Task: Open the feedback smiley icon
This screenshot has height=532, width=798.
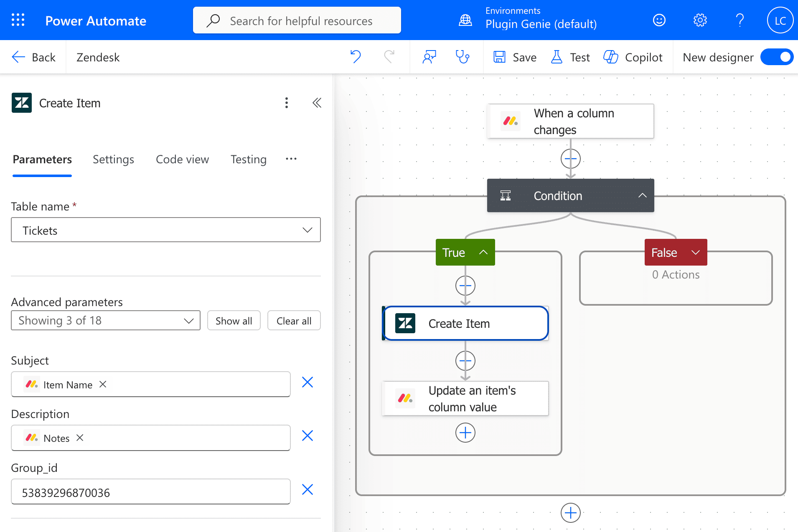Action: tap(659, 20)
